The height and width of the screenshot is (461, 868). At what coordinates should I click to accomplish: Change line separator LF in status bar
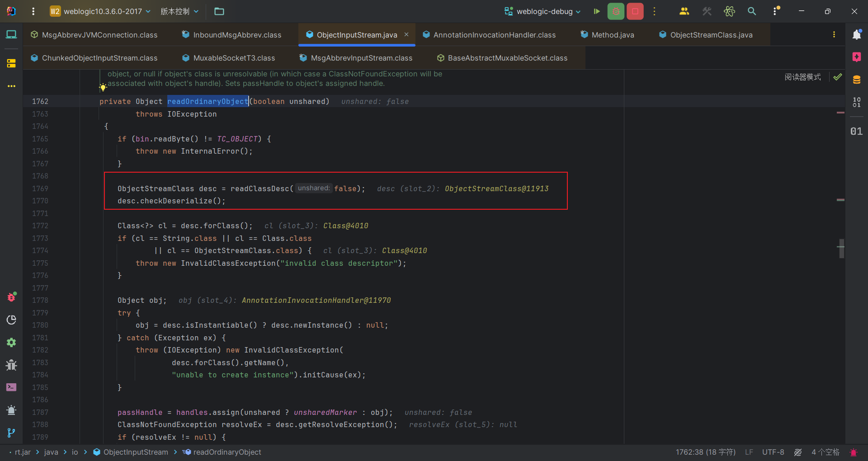point(749,452)
